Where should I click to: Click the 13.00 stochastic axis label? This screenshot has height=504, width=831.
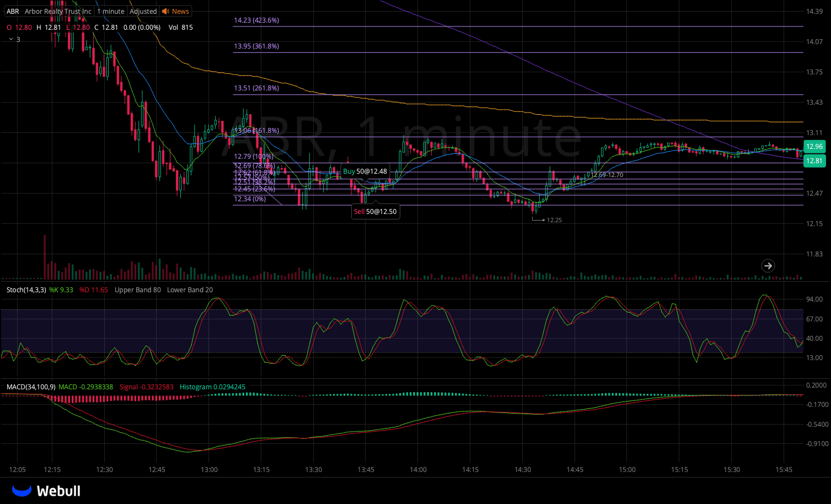point(814,357)
